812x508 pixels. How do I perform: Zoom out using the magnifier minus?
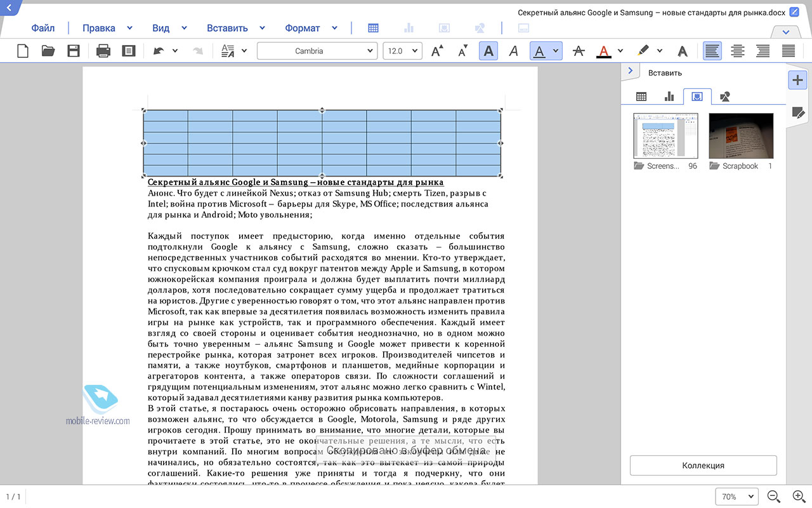pyautogui.click(x=773, y=497)
